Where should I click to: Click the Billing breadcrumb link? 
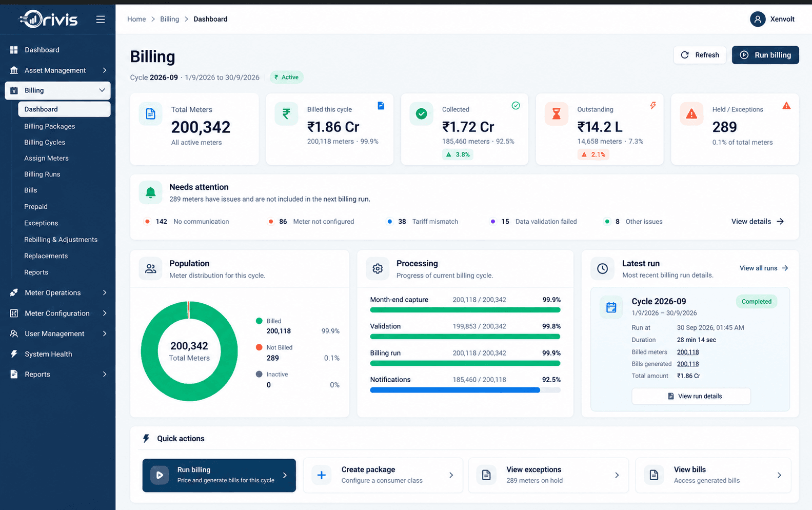coord(169,19)
